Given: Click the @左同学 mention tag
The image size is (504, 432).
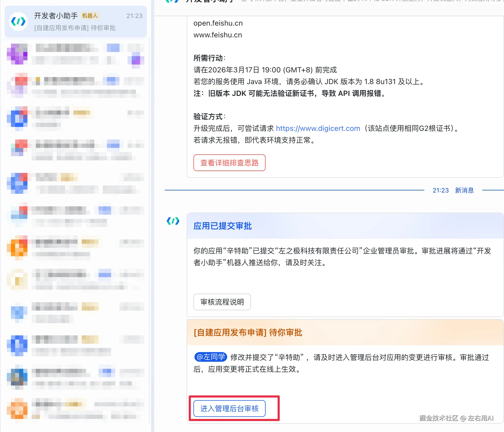Looking at the screenshot, I should (x=210, y=357).
